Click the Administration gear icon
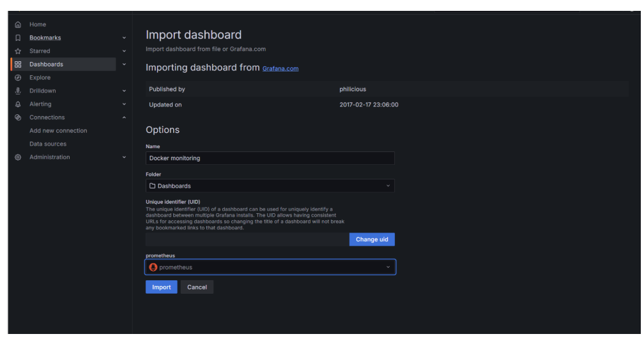 pos(18,157)
